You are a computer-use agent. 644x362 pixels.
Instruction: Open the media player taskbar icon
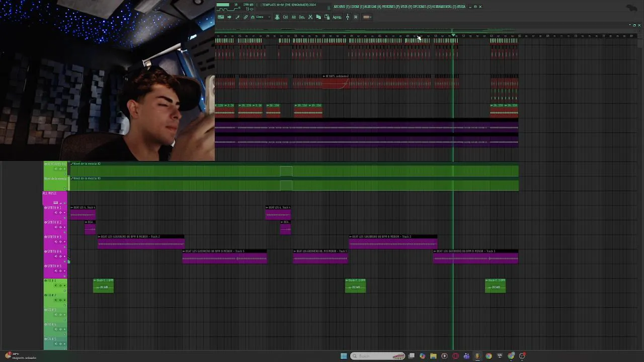pyautogui.click(x=444, y=356)
